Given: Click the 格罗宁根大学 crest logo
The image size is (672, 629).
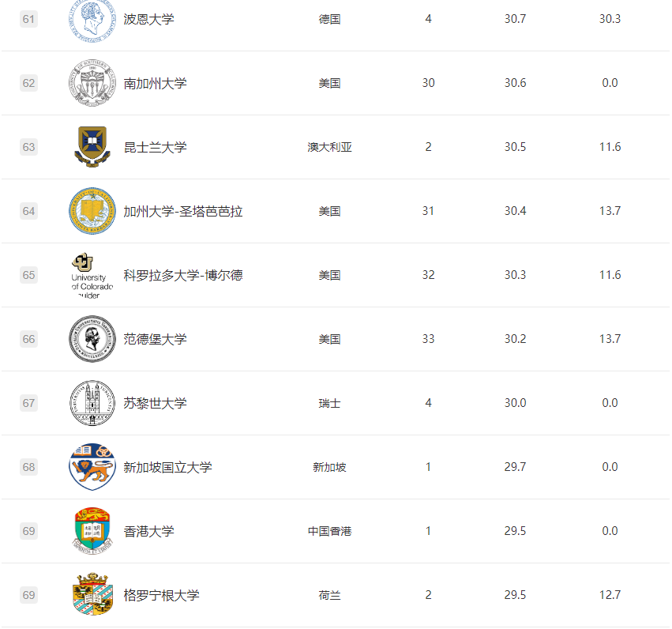Looking at the screenshot, I should [92, 595].
